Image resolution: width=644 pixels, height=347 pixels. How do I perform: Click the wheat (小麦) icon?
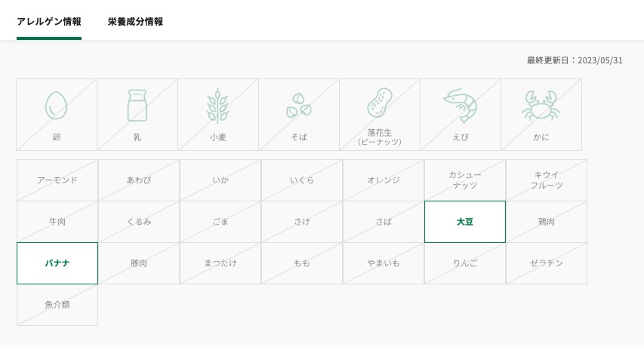pyautogui.click(x=217, y=106)
